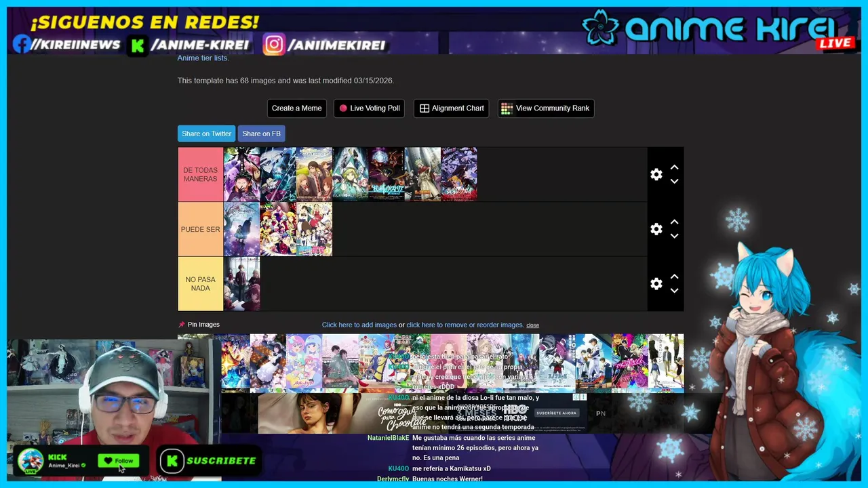Open settings gear for PUEDE SER tier
Image resolution: width=868 pixels, height=488 pixels.
point(656,229)
